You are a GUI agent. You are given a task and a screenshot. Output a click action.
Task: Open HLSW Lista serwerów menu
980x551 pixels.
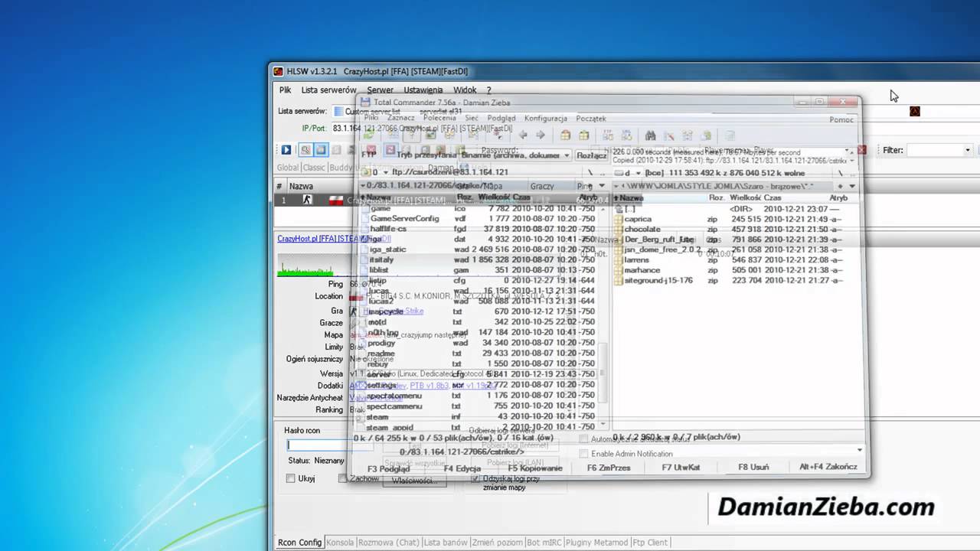[x=328, y=90]
